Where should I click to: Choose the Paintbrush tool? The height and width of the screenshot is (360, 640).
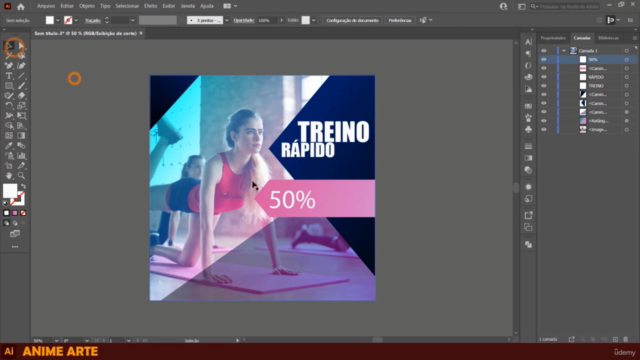(21, 86)
